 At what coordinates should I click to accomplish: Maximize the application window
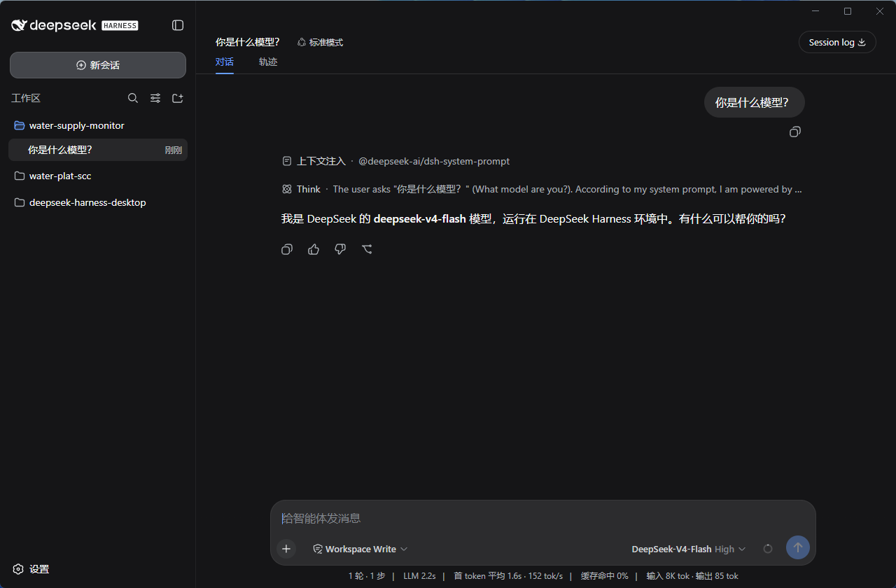848,11
